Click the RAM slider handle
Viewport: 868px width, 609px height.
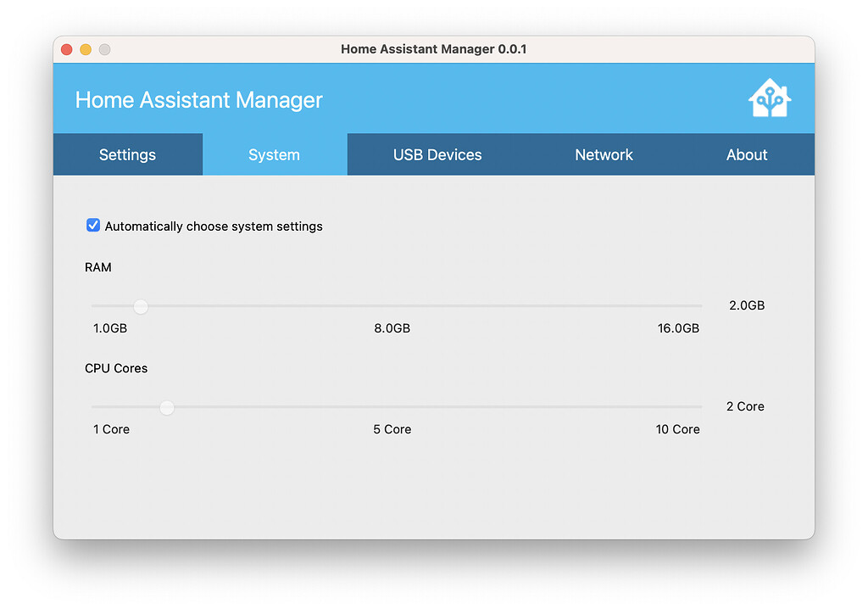click(141, 306)
